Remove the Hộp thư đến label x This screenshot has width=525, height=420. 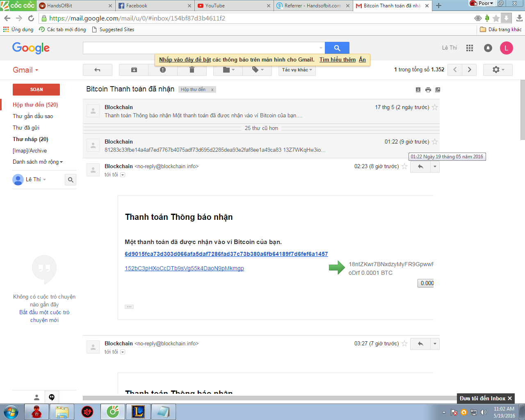[212, 90]
